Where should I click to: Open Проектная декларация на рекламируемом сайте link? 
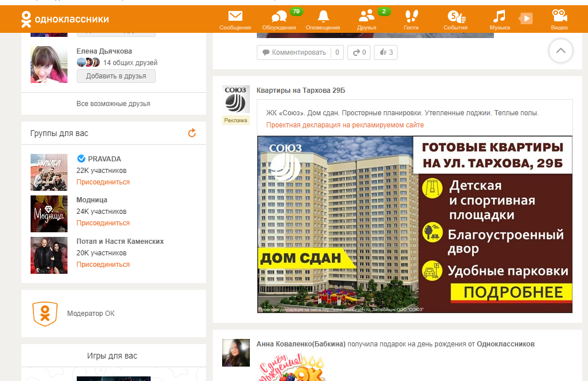tap(345, 125)
